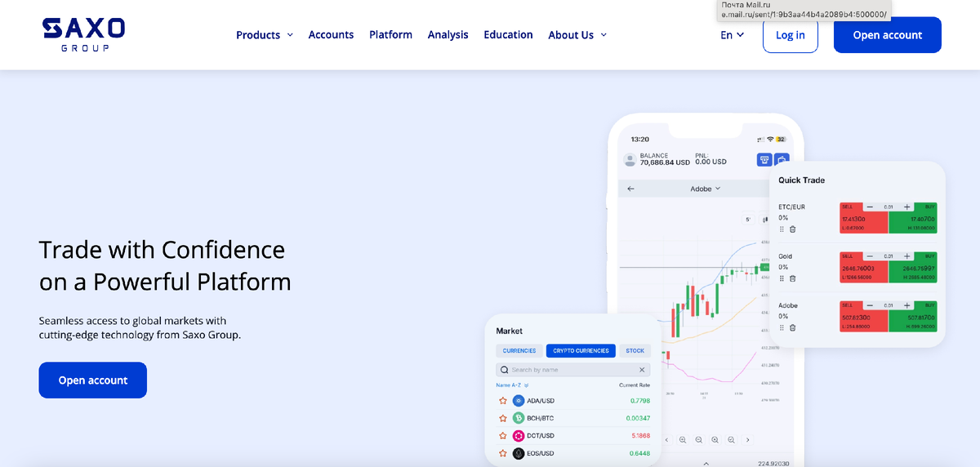Click the DCT/USD coin icon

coord(518,436)
